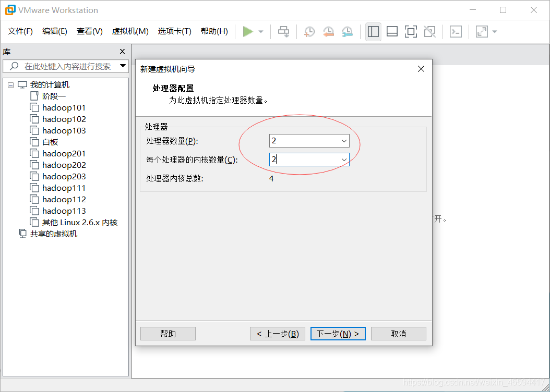Viewport: 550px width, 392px height.
Task: Click the Unity mode toolbar icon
Action: pos(429,31)
